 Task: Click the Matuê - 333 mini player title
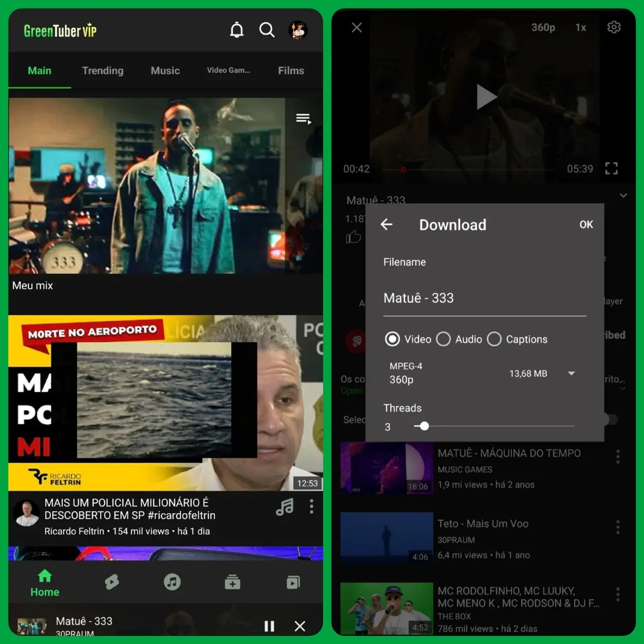pyautogui.click(x=84, y=621)
